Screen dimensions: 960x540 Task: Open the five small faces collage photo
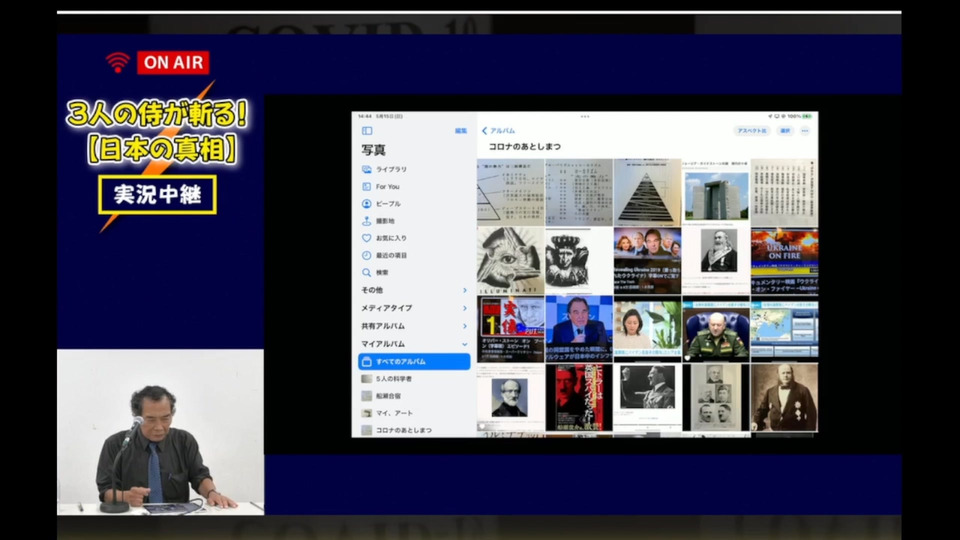pos(716,398)
